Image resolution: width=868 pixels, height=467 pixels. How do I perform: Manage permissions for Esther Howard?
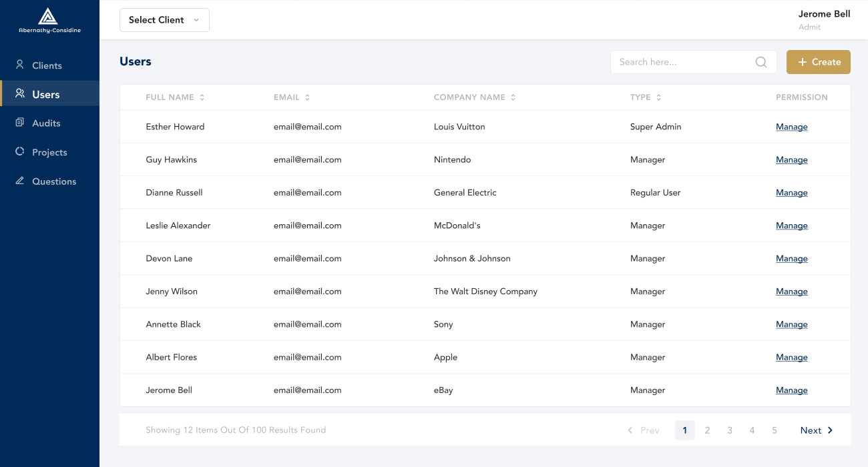coord(791,127)
